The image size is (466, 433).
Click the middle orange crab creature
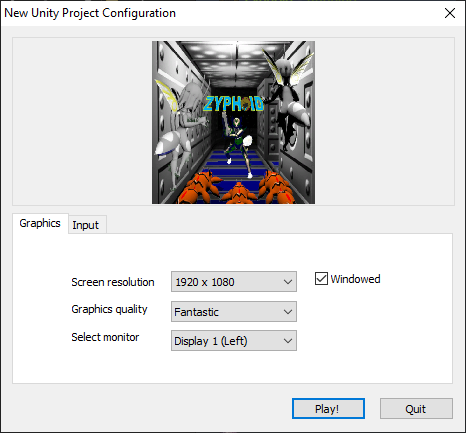pyautogui.click(x=239, y=193)
